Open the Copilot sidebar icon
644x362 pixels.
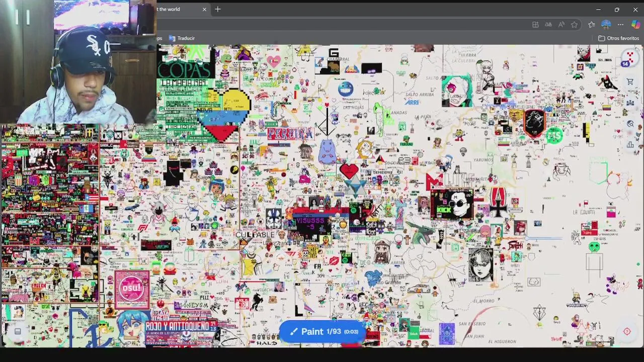[x=635, y=25]
